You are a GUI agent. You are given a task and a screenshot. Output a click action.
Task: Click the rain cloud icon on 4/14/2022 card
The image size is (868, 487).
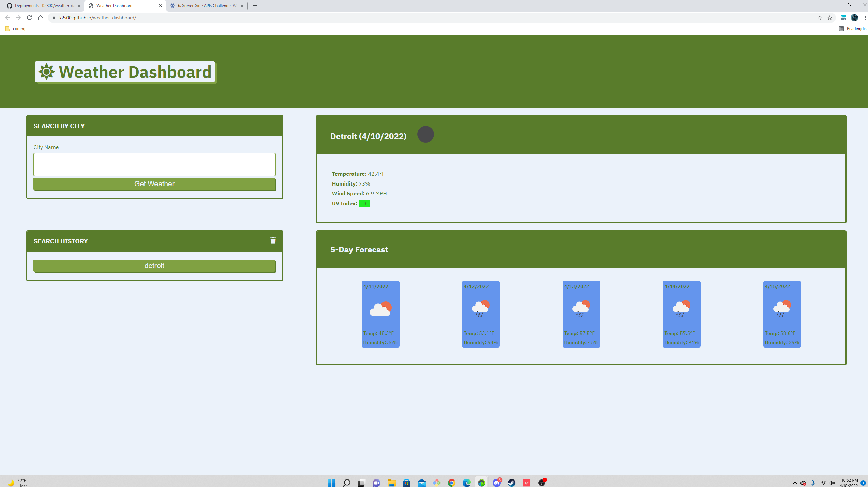(682, 309)
